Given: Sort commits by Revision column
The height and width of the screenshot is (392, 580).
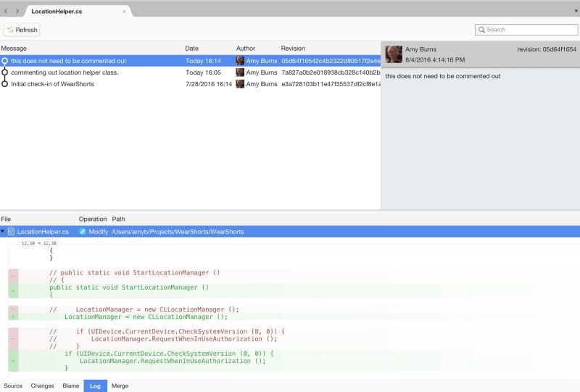Looking at the screenshot, I should point(293,49).
